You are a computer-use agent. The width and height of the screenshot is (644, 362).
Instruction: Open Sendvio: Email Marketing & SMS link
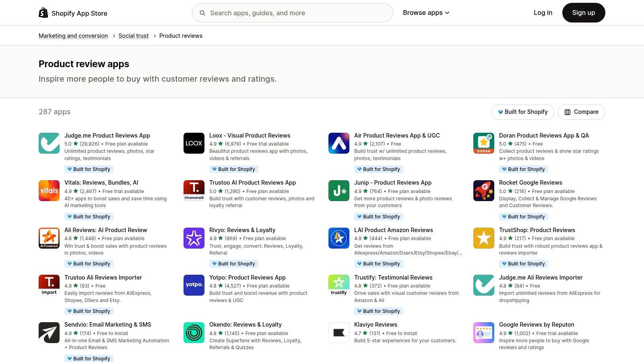pyautogui.click(x=108, y=325)
